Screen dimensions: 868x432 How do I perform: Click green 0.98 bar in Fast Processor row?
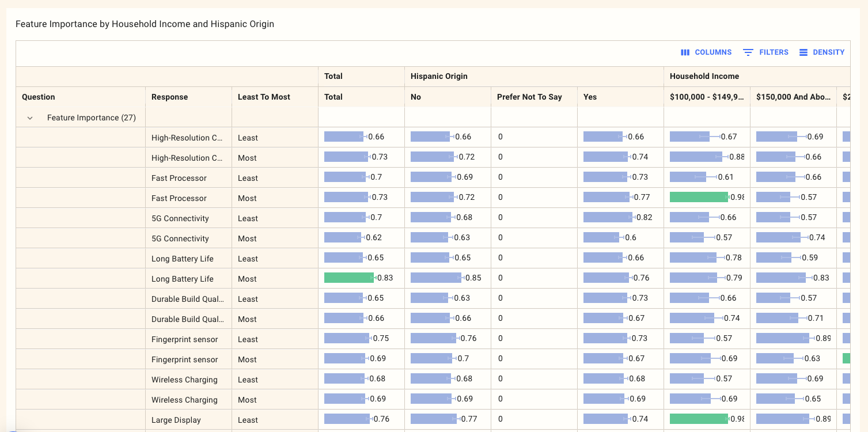tap(698, 197)
